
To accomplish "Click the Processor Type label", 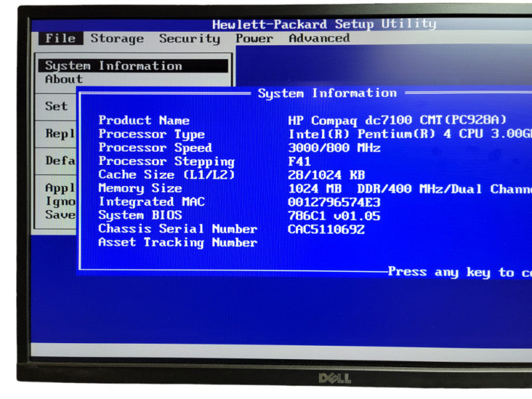I will pos(152,134).
